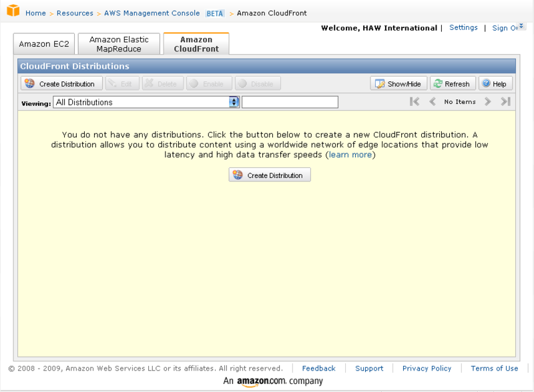Switch to the Amazon EC2 tab
Screen dimensions: 534x392
click(x=43, y=43)
